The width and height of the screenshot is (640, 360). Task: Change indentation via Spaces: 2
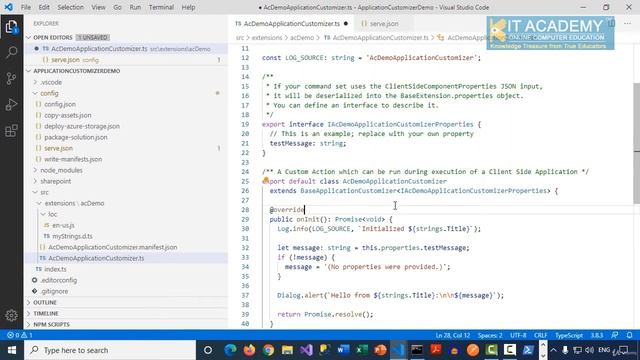[x=490, y=335]
